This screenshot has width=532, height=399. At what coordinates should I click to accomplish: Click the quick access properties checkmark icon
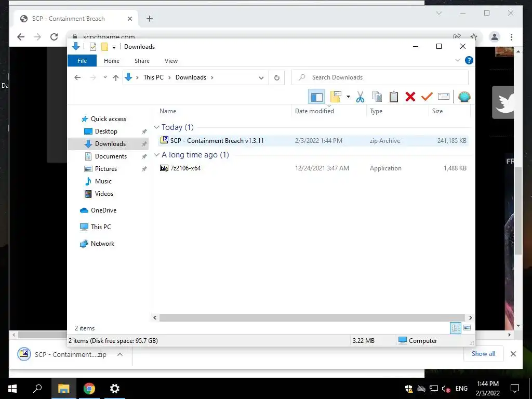[x=92, y=47]
